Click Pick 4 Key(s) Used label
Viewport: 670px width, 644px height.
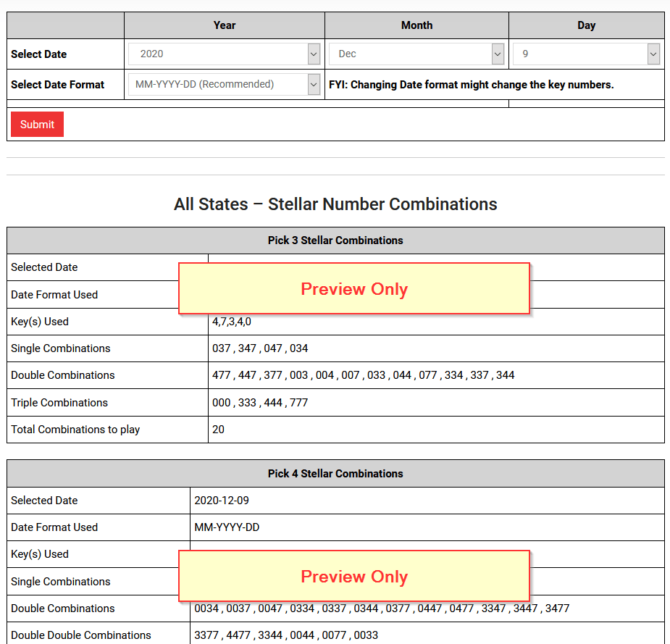40,554
